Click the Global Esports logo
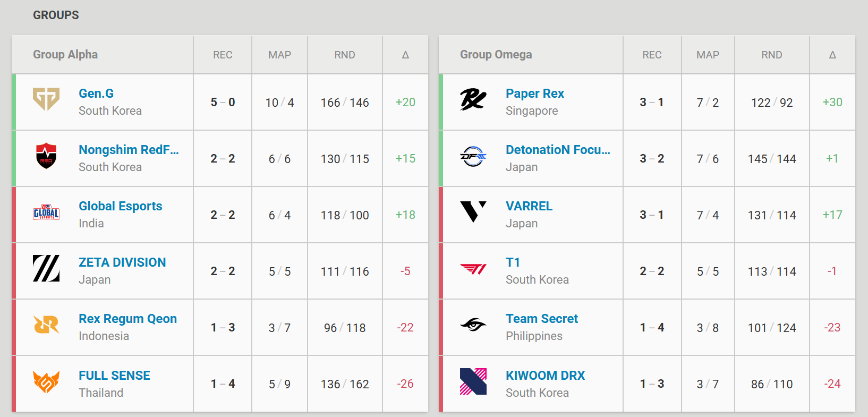Screen dimensions: 868x417 point(46,212)
